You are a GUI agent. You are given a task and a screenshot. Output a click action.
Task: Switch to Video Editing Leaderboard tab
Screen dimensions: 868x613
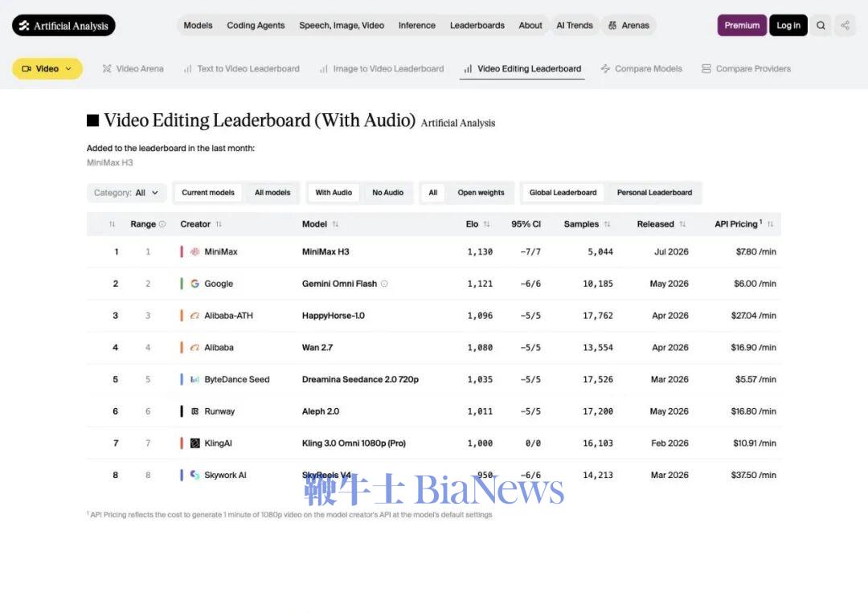pyautogui.click(x=522, y=68)
